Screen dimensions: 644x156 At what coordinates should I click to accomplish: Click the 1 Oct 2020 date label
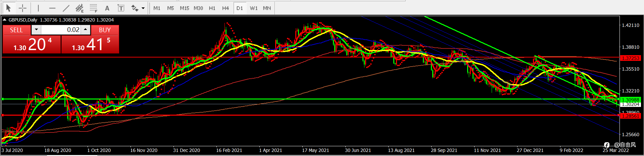pos(99,150)
